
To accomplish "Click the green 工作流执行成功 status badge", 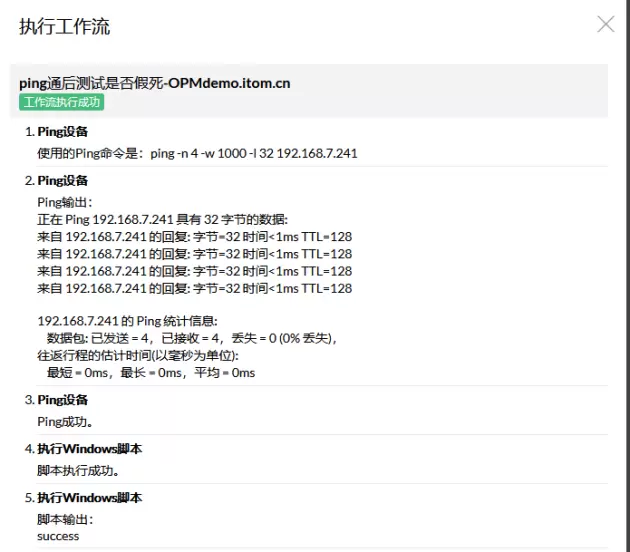I will [61, 102].
